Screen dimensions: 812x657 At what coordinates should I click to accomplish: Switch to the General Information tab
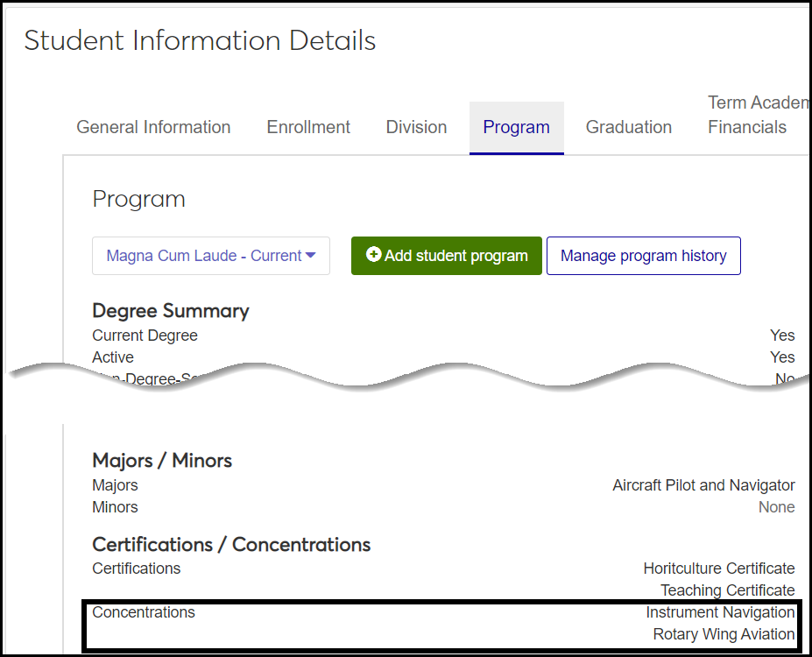coord(153,127)
